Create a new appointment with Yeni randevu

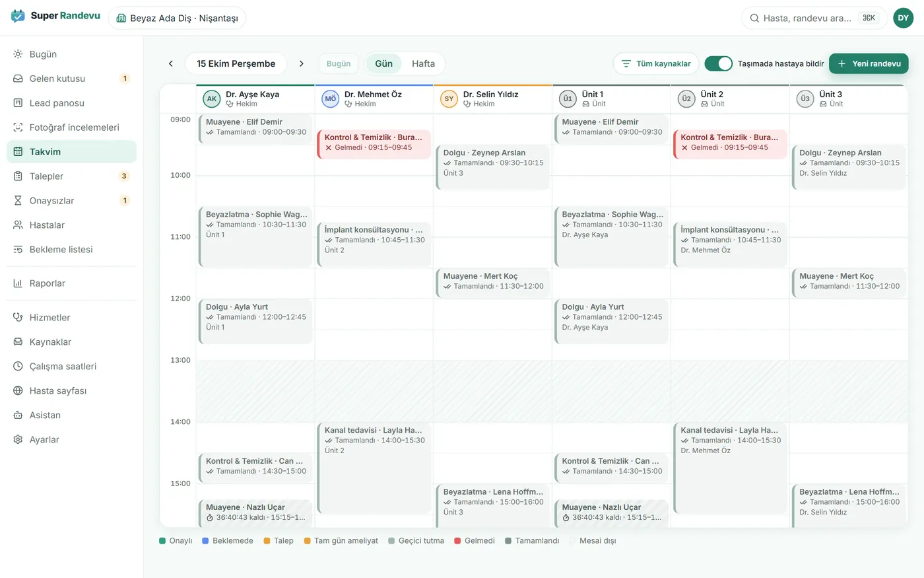(869, 63)
